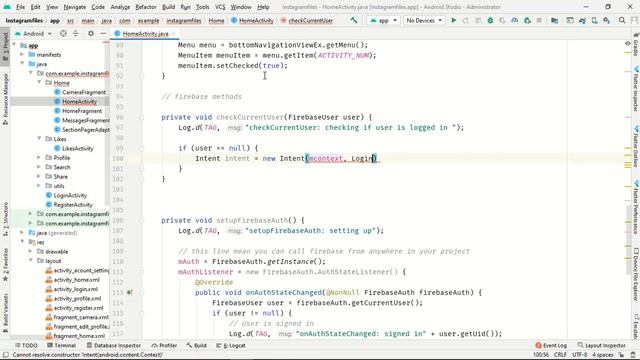640x360 pixels.
Task: Hide the Project panel with minus icon
Action: (x=103, y=33)
